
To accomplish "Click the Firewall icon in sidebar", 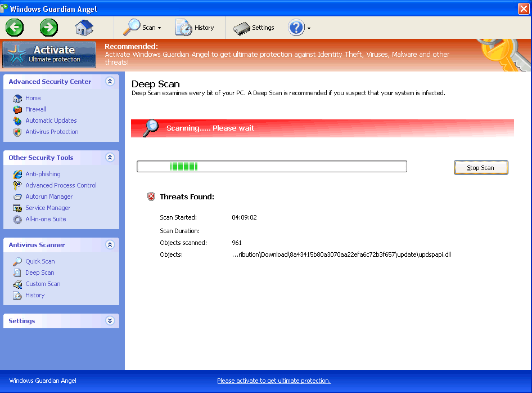I will (17, 109).
